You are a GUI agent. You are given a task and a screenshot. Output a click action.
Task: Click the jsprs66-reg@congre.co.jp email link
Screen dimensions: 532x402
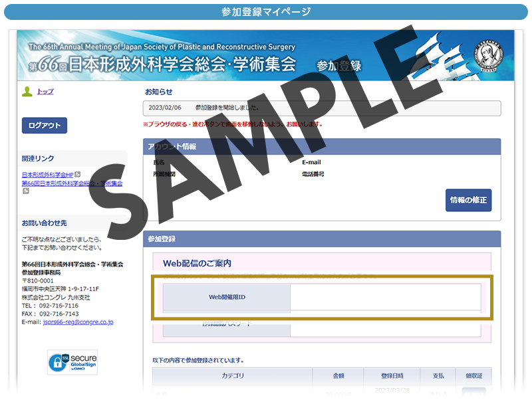(x=78, y=322)
